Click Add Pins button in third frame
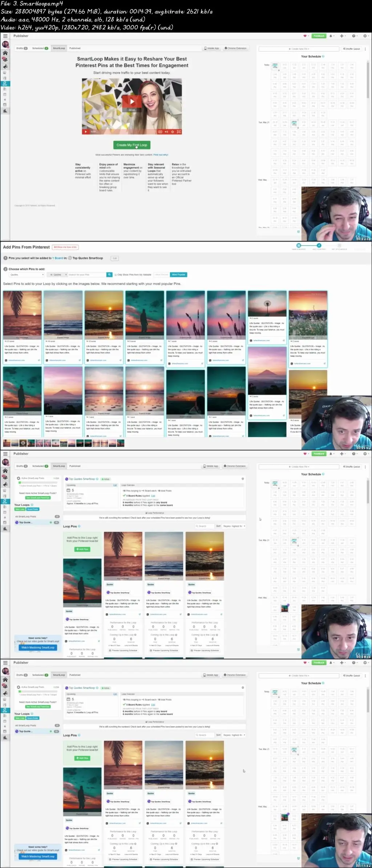The height and width of the screenshot is (868, 372). click(x=82, y=549)
